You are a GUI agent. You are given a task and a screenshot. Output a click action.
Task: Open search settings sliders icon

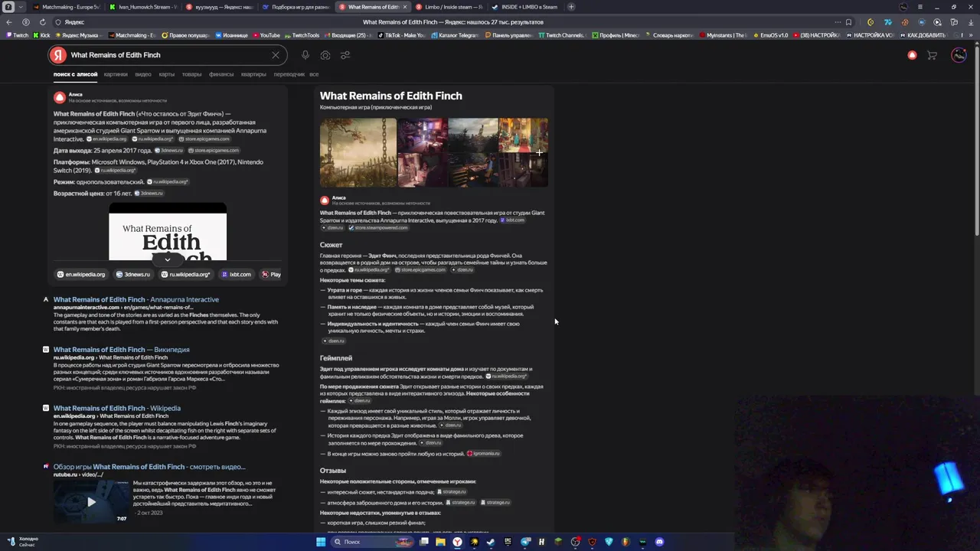pyautogui.click(x=345, y=55)
